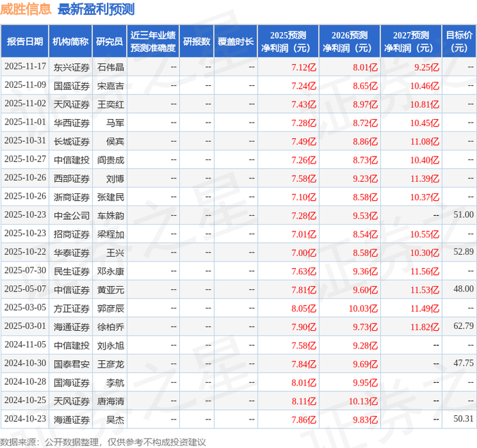Screen dimensions: 477x448
Task: Click 东兴证券 institution cell
Action: pyautogui.click(x=72, y=67)
